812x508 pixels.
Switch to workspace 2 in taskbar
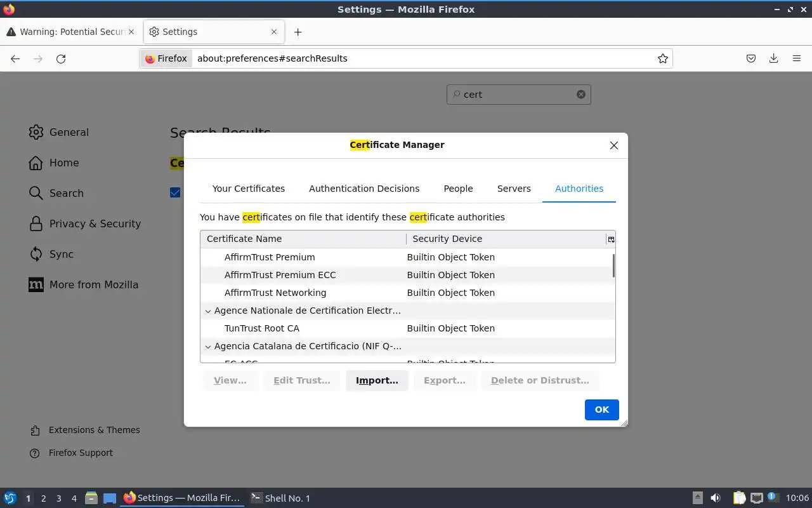coord(43,498)
